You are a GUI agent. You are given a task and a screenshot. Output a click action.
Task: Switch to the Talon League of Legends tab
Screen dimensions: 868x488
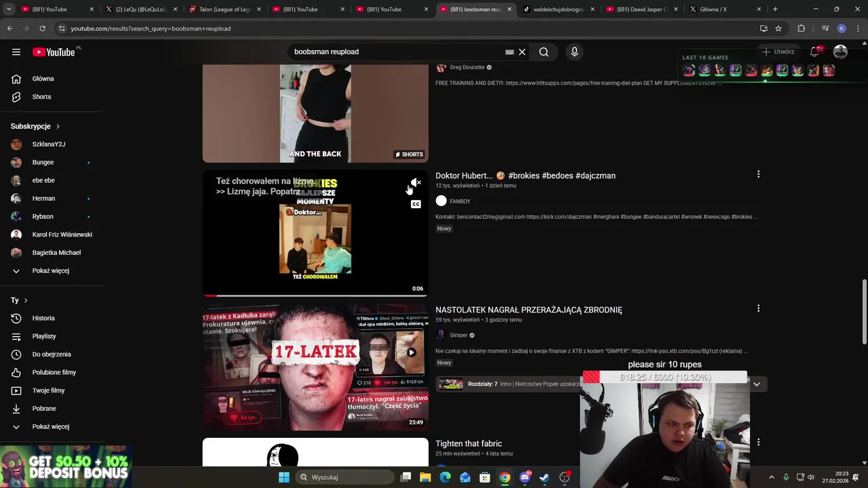click(224, 9)
